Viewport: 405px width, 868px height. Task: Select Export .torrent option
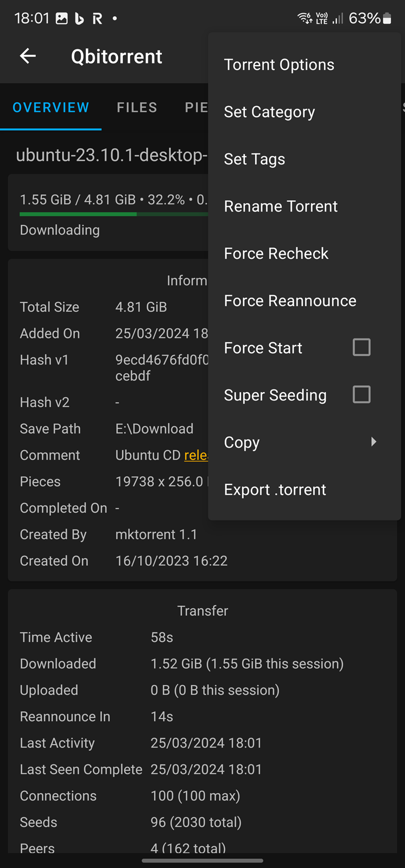[x=275, y=489]
